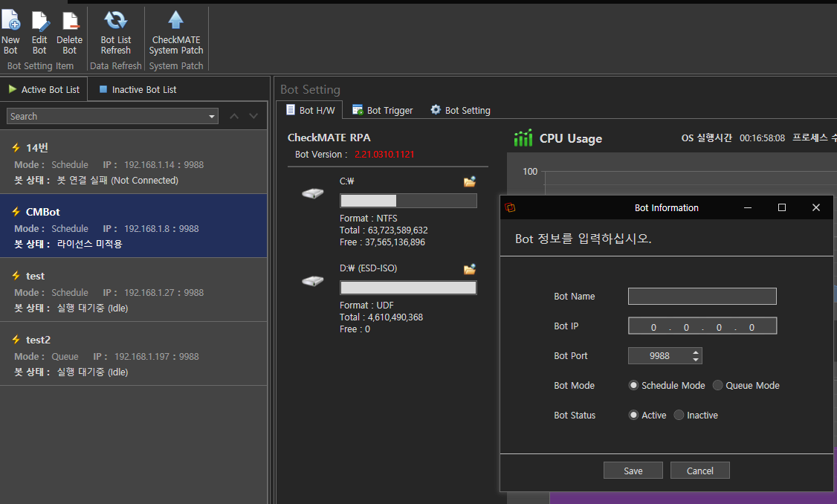
Task: Select Queue Mode radio button
Action: point(718,386)
